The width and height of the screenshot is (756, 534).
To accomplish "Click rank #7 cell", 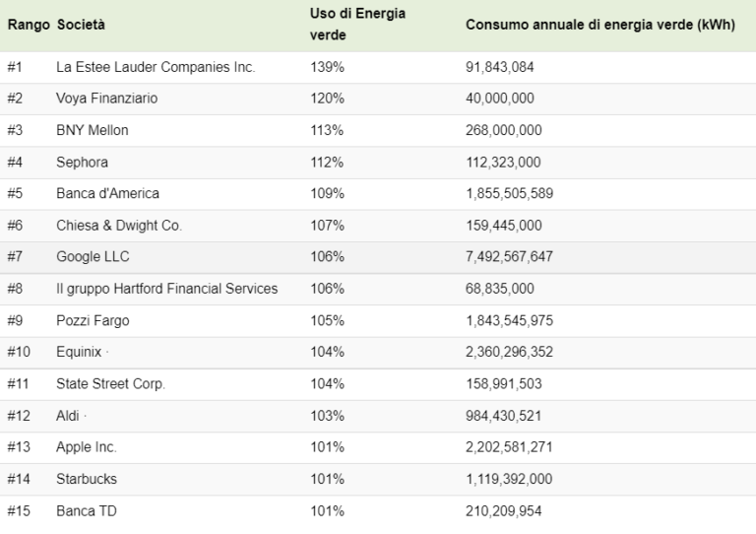I will (x=15, y=256).
